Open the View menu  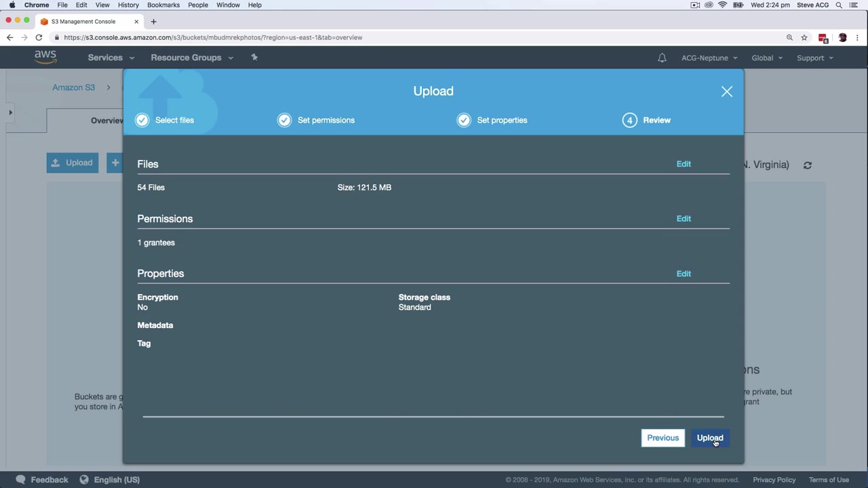click(102, 5)
